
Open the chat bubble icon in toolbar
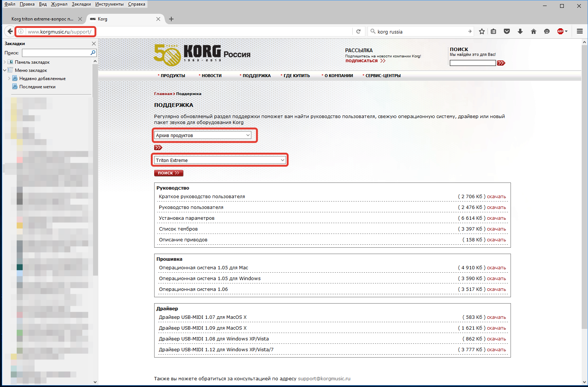click(547, 32)
